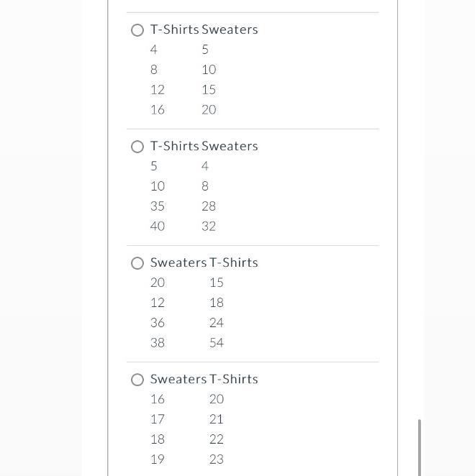The width and height of the screenshot is (475, 476).
Task: Select the radio button for T-Shirts 5, Sweaters 4
Action: [137, 147]
